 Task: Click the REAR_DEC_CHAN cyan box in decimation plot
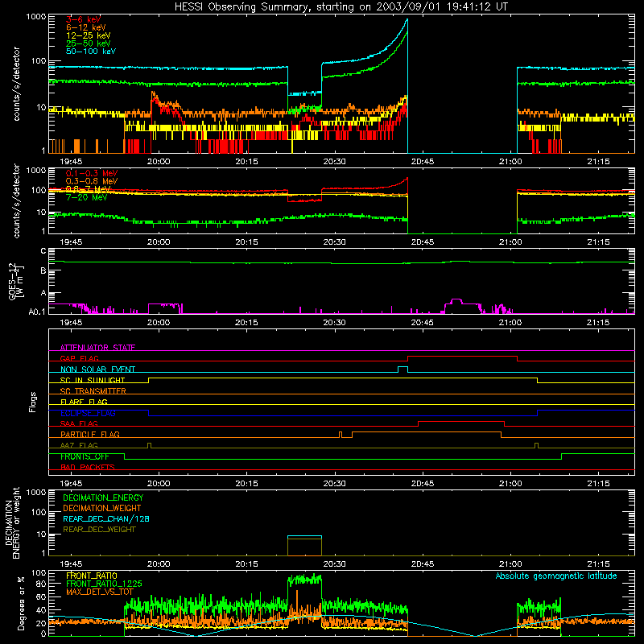[x=304, y=536]
